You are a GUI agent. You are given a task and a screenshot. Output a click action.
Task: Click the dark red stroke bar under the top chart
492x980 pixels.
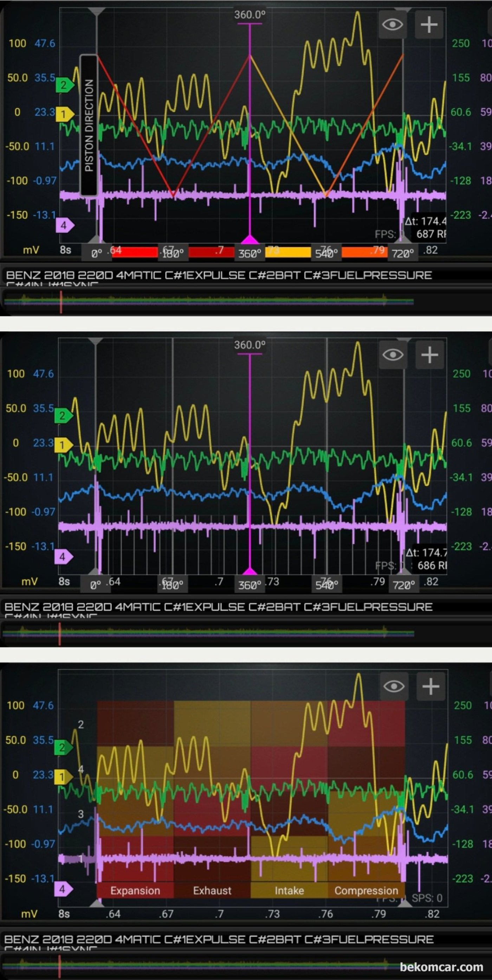point(212,252)
